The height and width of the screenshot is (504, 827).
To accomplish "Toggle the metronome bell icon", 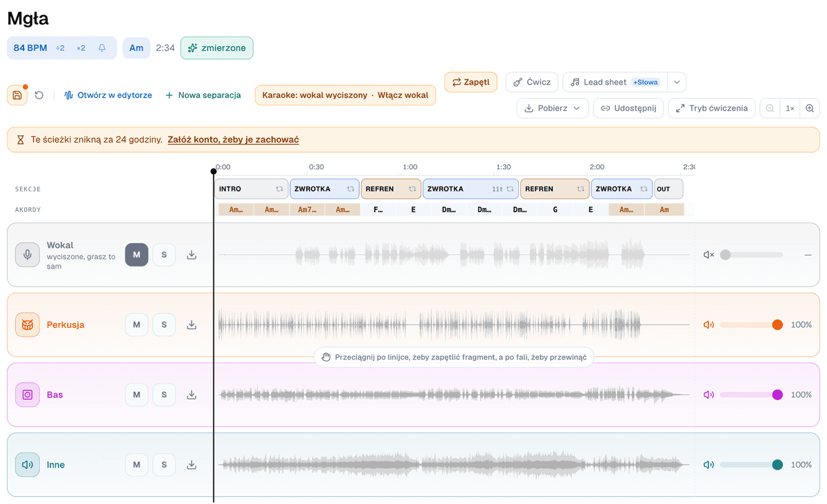I will (102, 48).
